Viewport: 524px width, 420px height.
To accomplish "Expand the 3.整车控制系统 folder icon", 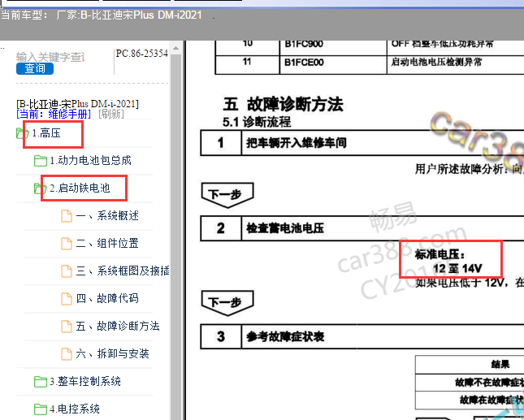I will [41, 382].
